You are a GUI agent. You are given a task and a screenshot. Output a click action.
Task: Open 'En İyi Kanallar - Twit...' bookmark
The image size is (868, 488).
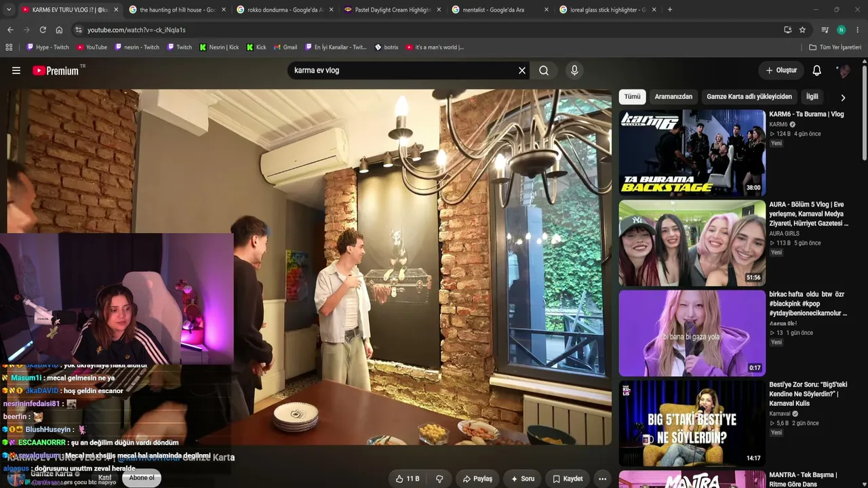click(x=336, y=47)
